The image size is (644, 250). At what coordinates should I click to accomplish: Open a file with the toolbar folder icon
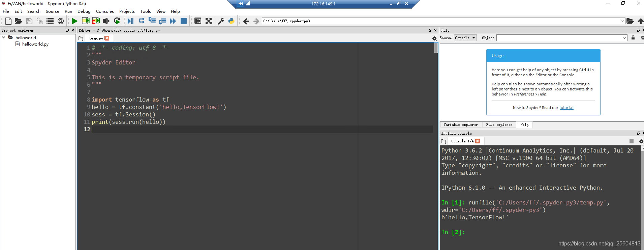point(19,21)
